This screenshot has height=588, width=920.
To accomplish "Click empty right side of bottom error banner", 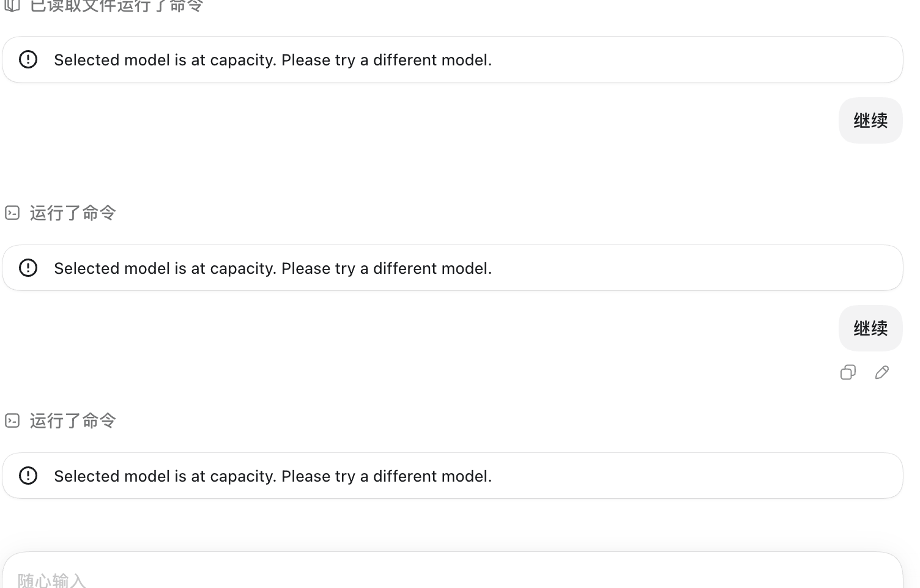I will (697, 476).
